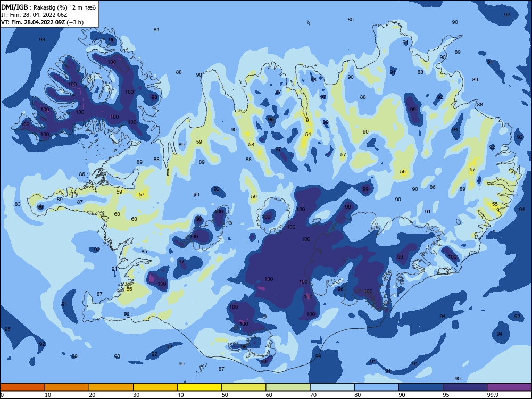Screen dimensions: 532x399
Task: Pick the 60–70 light green legend swatch
Action: pyautogui.click(x=288, y=387)
